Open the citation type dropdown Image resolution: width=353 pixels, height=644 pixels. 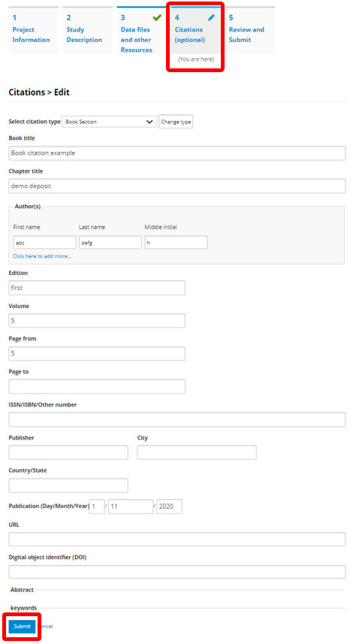[109, 122]
